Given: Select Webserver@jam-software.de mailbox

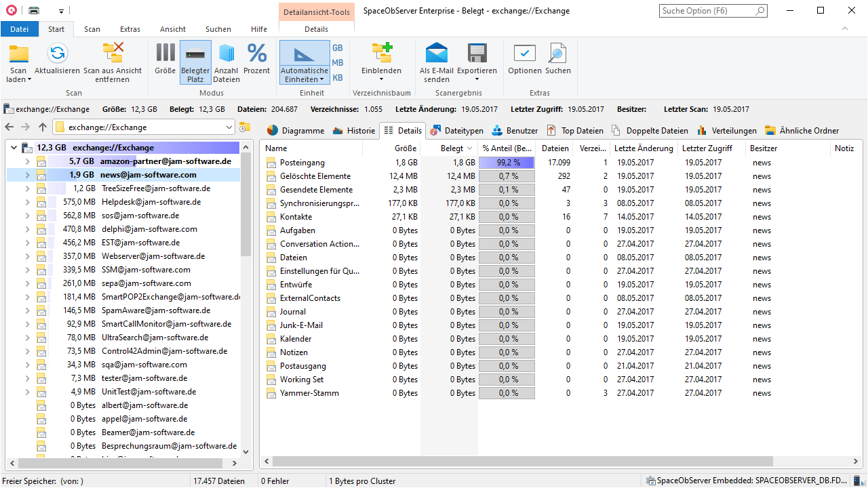Looking at the screenshot, I should 153,256.
